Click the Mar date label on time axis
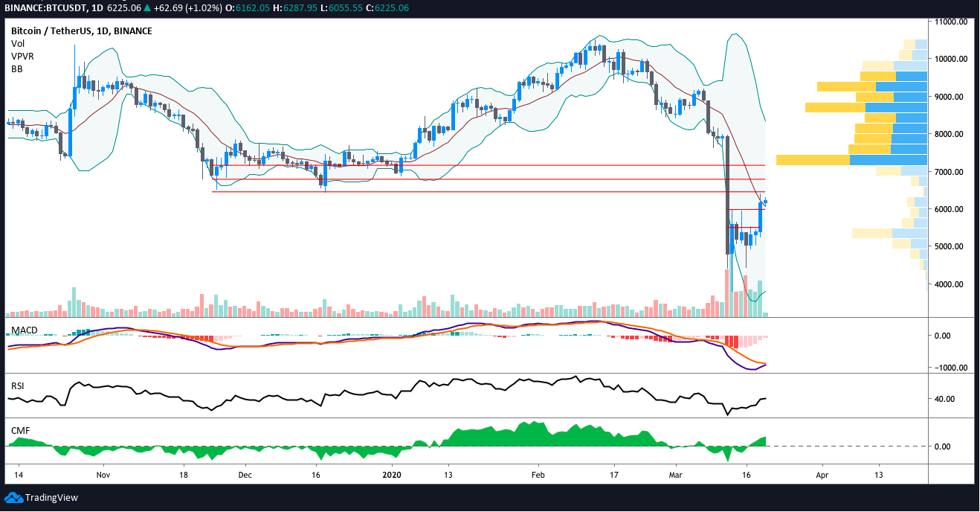Screen dimensions: 980x512 coord(676,473)
